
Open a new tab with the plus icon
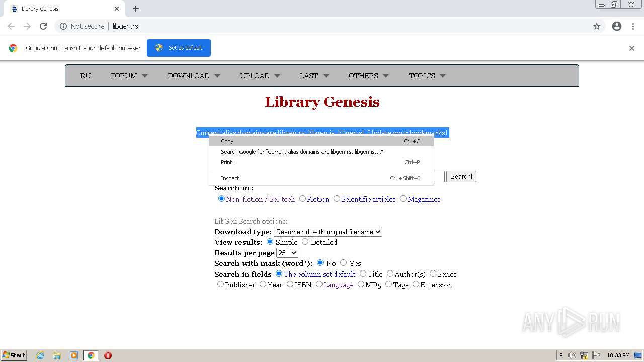coord(136,9)
